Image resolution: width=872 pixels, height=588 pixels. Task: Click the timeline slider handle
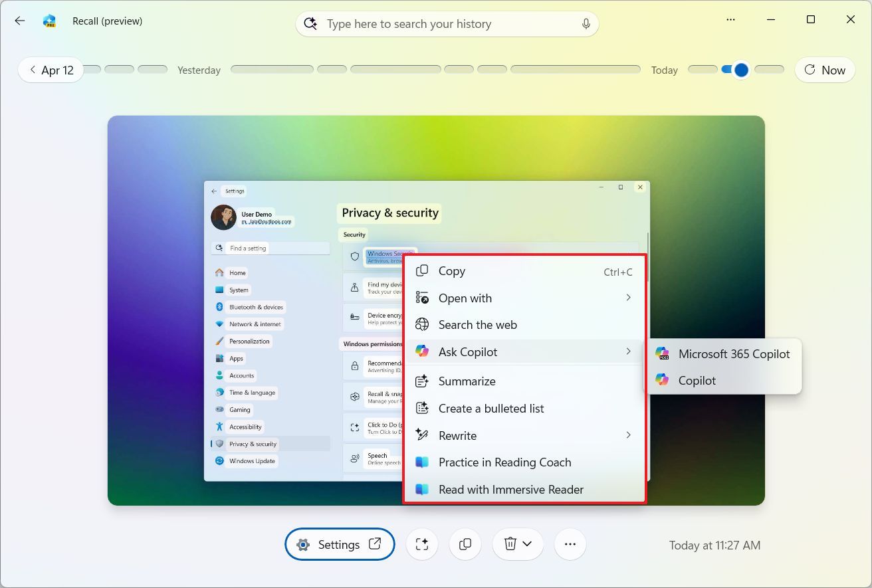[x=742, y=70]
